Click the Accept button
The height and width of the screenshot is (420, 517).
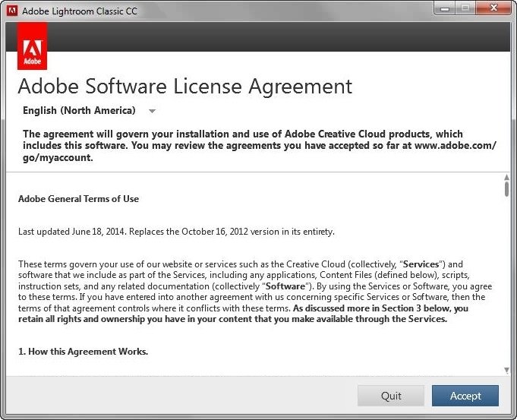[x=465, y=396]
